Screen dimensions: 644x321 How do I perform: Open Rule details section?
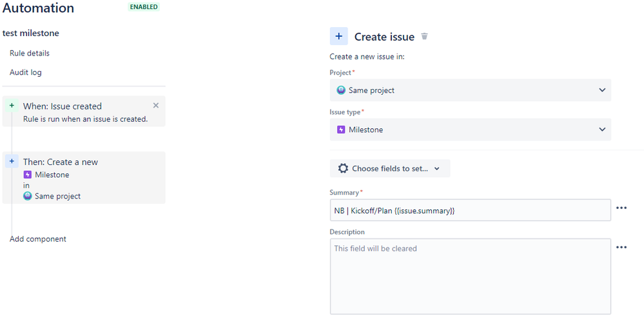click(30, 53)
